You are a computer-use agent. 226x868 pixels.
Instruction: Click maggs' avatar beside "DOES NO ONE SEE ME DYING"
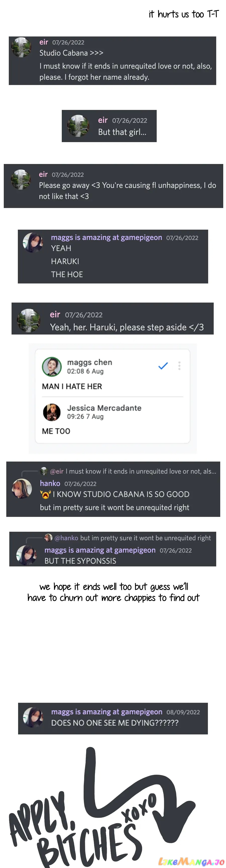[x=33, y=717]
